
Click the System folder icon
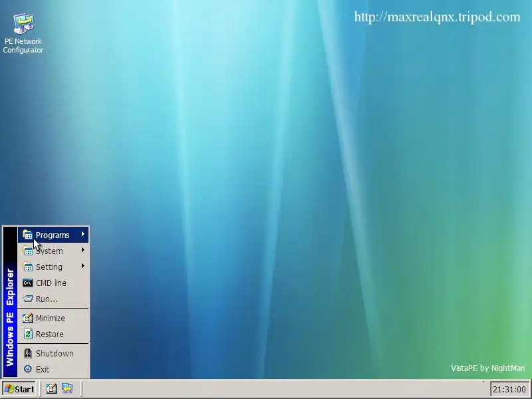27,251
